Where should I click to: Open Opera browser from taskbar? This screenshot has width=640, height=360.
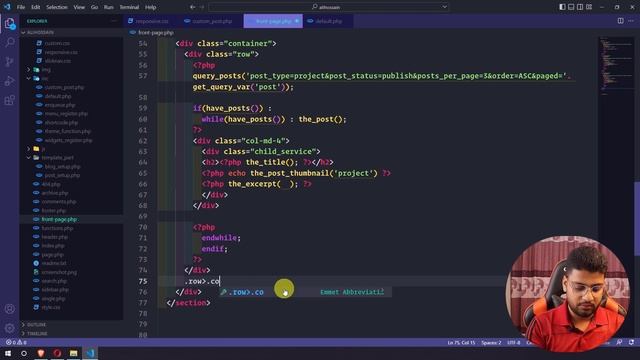[x=57, y=353]
